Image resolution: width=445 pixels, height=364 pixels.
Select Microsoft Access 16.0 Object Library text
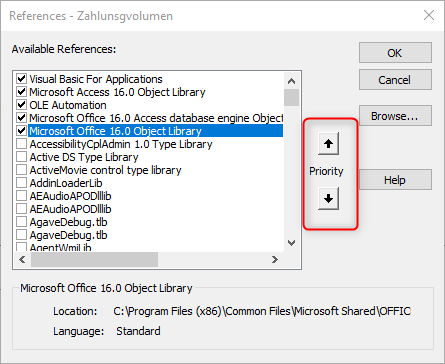pos(117,92)
